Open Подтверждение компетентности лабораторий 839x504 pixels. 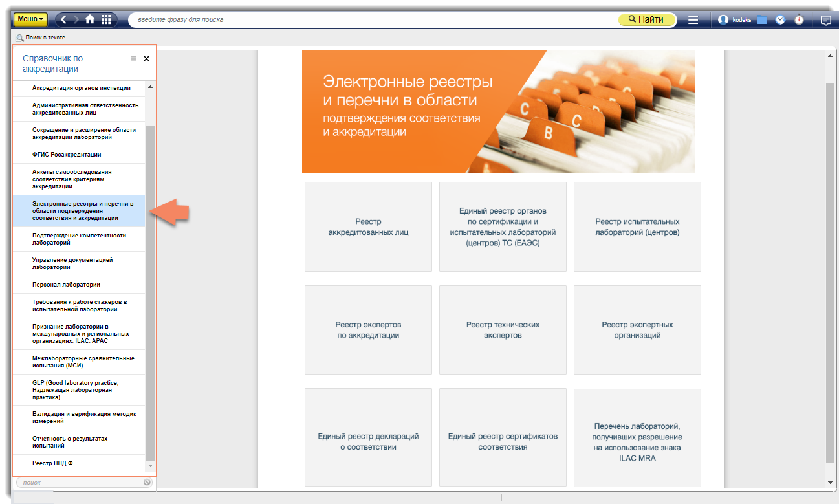click(79, 239)
